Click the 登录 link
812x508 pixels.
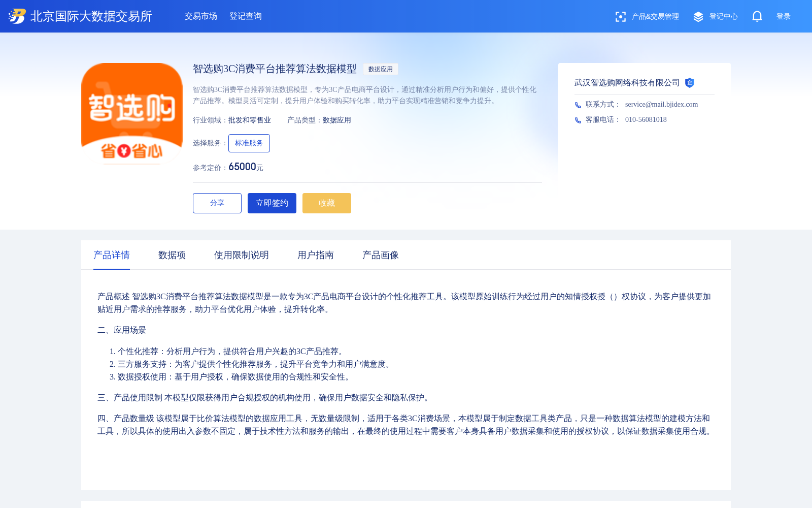(784, 17)
